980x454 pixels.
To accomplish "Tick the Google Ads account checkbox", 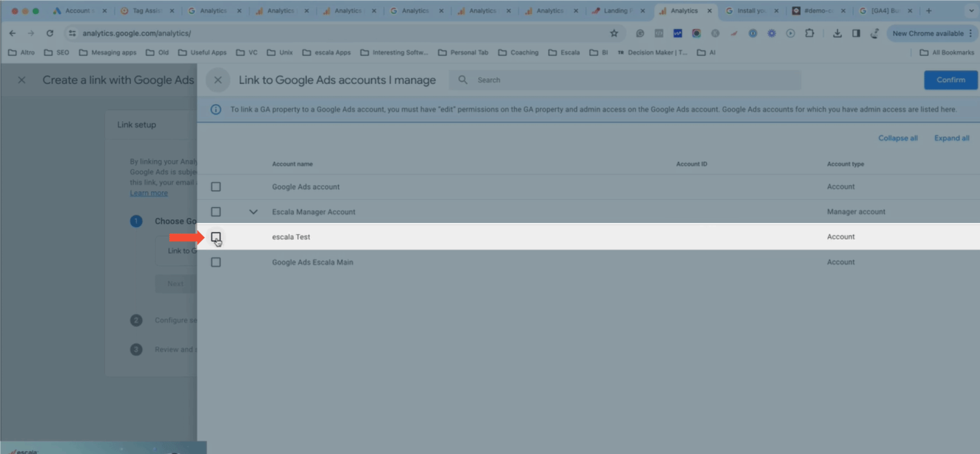I will point(216,187).
